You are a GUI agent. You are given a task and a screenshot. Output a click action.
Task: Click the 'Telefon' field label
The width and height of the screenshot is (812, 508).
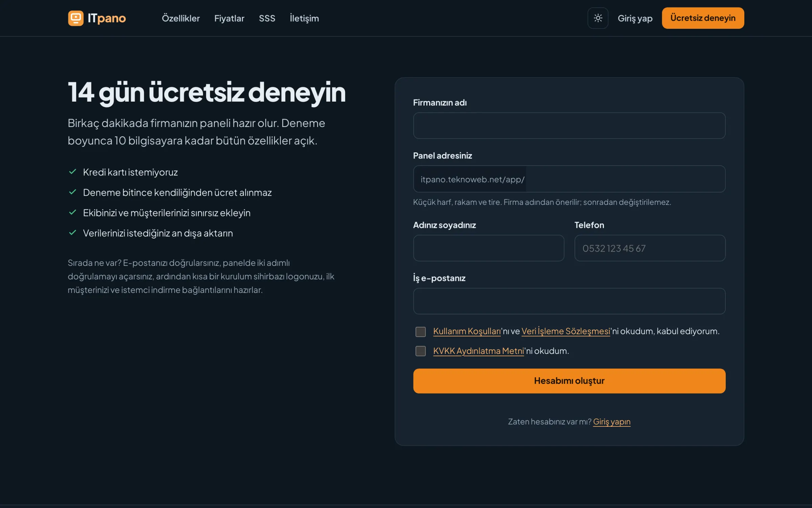click(x=589, y=225)
